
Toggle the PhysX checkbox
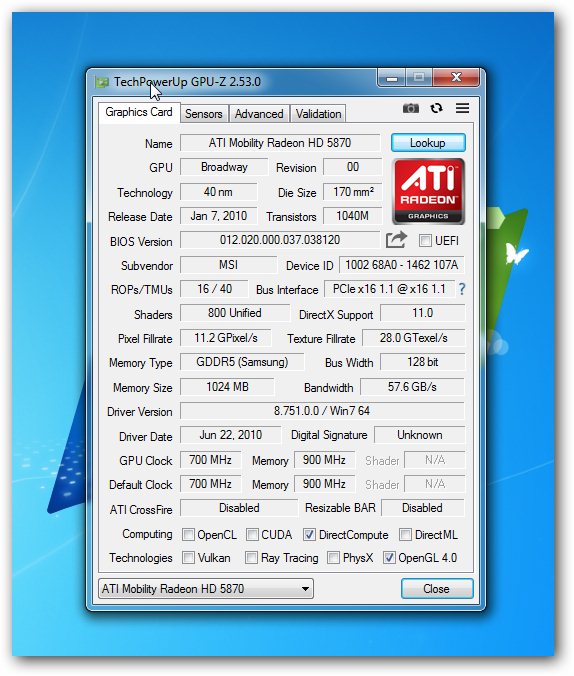click(333, 557)
